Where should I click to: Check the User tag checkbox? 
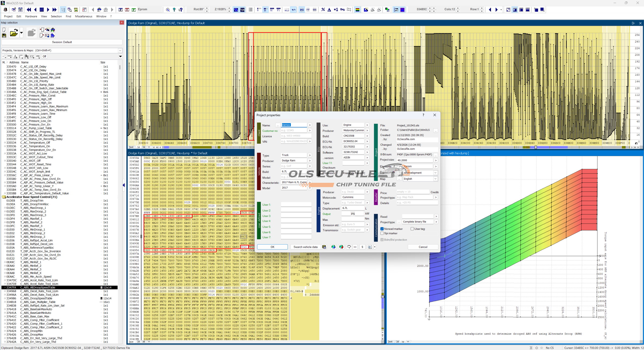(x=412, y=229)
